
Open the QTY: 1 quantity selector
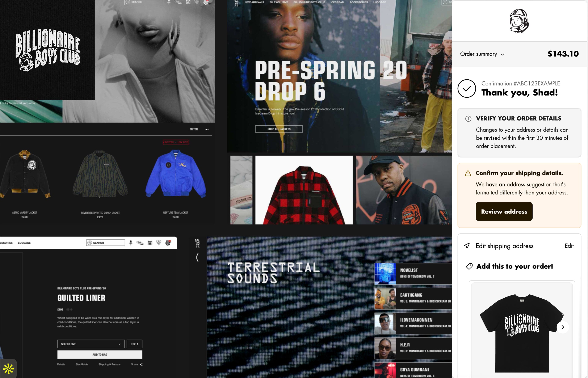click(x=134, y=344)
